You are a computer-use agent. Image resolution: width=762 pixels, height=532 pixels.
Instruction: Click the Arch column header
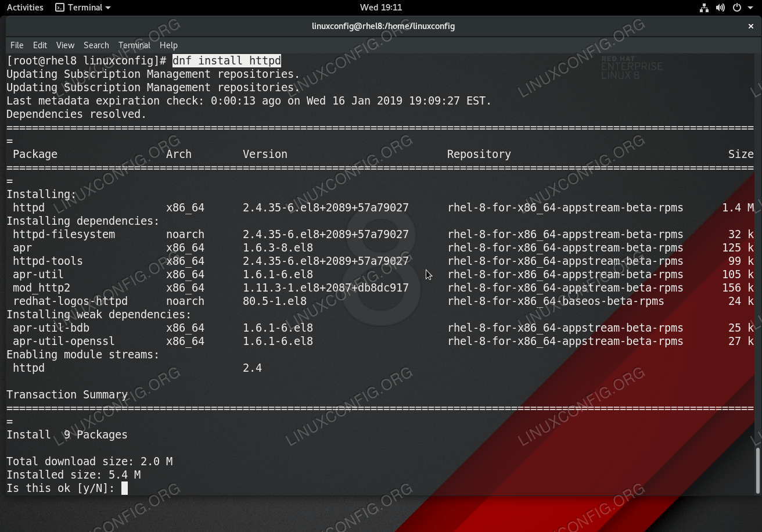179,154
